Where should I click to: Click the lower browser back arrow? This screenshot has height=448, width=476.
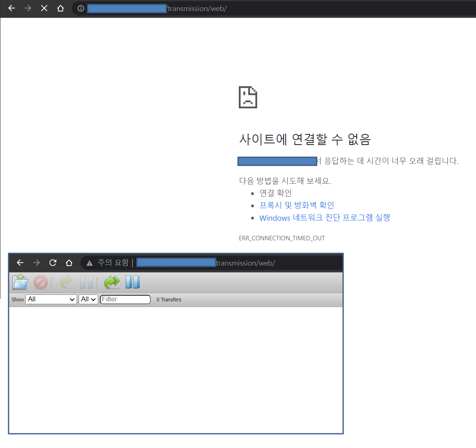tap(20, 263)
